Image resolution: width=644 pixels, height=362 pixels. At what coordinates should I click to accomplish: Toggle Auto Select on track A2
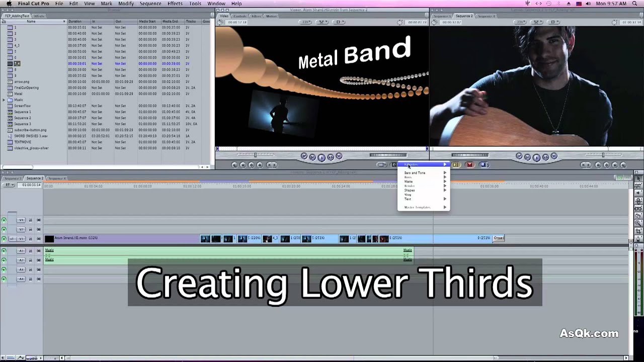point(38,260)
